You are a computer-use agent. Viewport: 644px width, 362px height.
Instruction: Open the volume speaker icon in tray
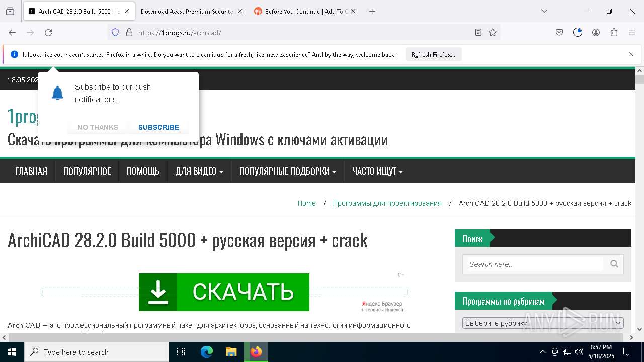[x=579, y=352]
